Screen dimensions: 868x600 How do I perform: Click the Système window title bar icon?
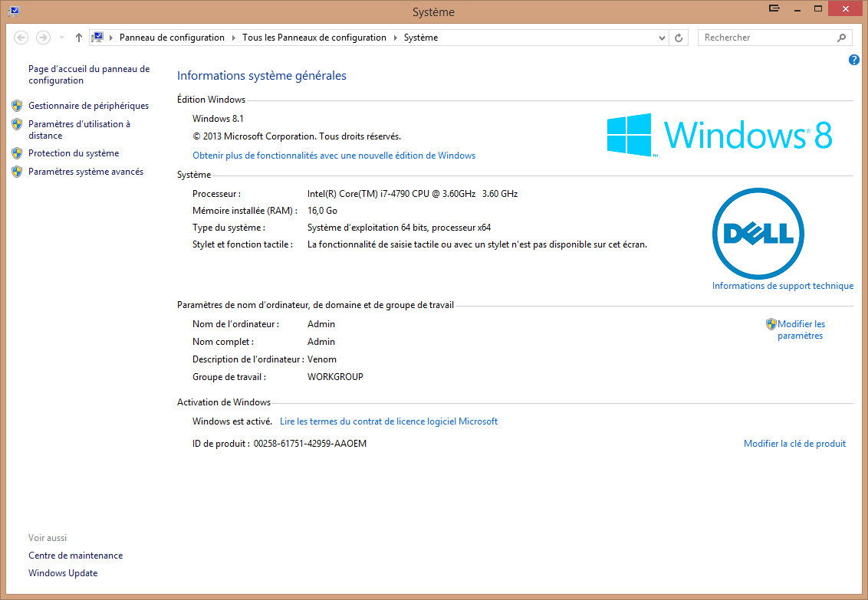[x=14, y=11]
